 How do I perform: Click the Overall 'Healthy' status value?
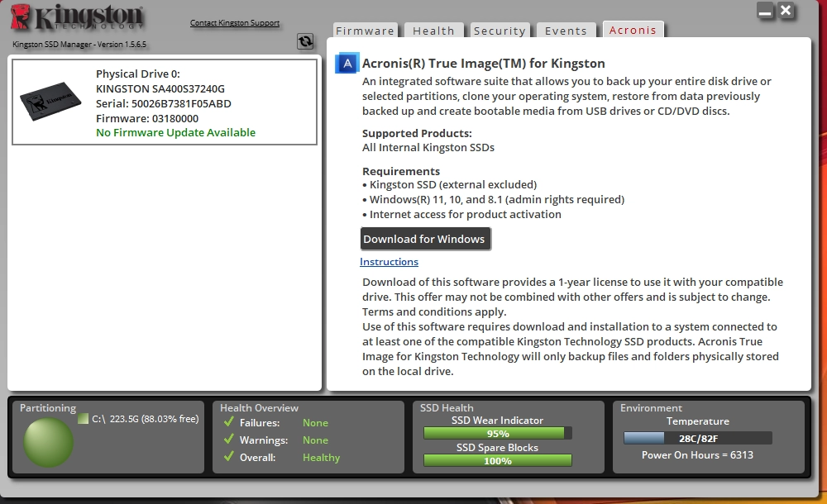pos(321,458)
